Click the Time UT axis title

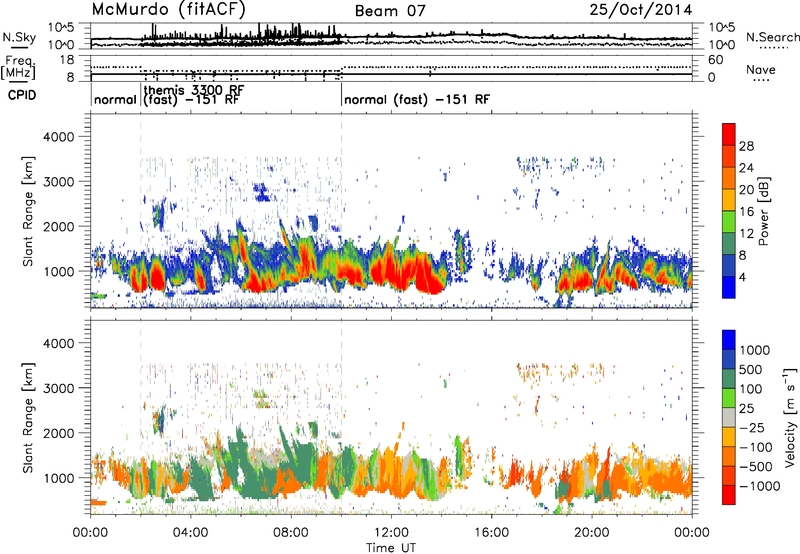tap(391, 548)
